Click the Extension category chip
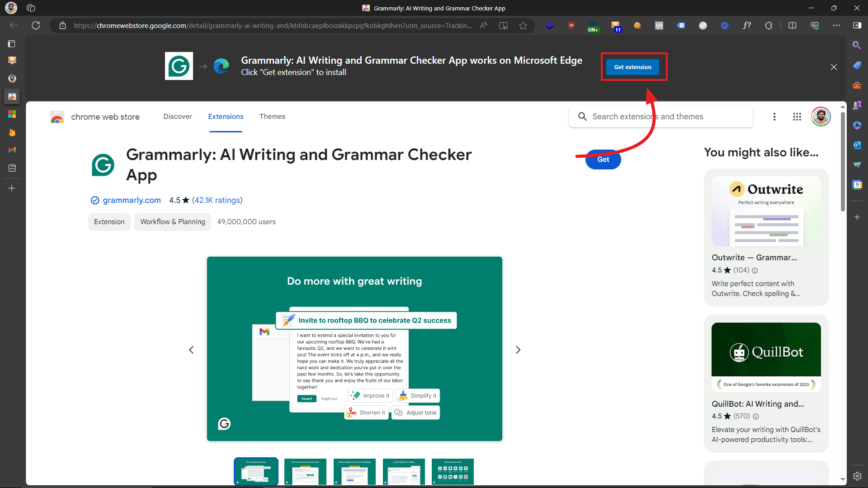Image resolution: width=868 pixels, height=488 pixels. point(109,222)
